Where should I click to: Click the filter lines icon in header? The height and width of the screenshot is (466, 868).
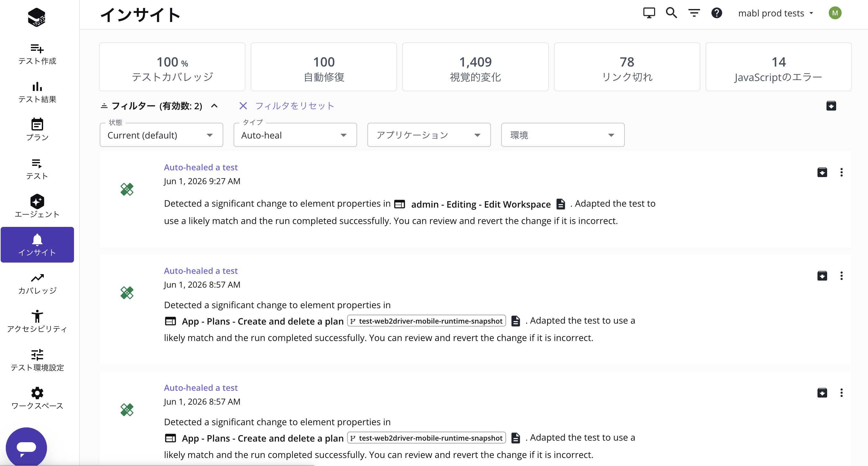tap(694, 13)
